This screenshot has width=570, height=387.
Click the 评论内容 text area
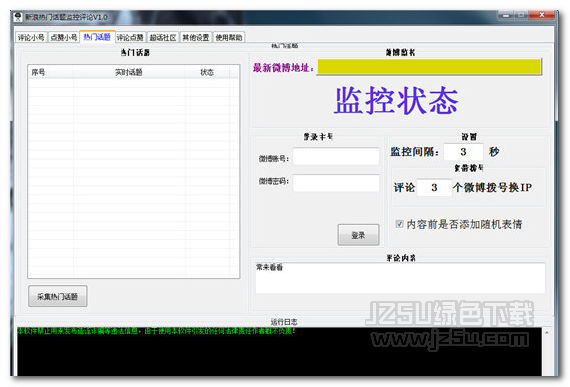click(x=400, y=278)
